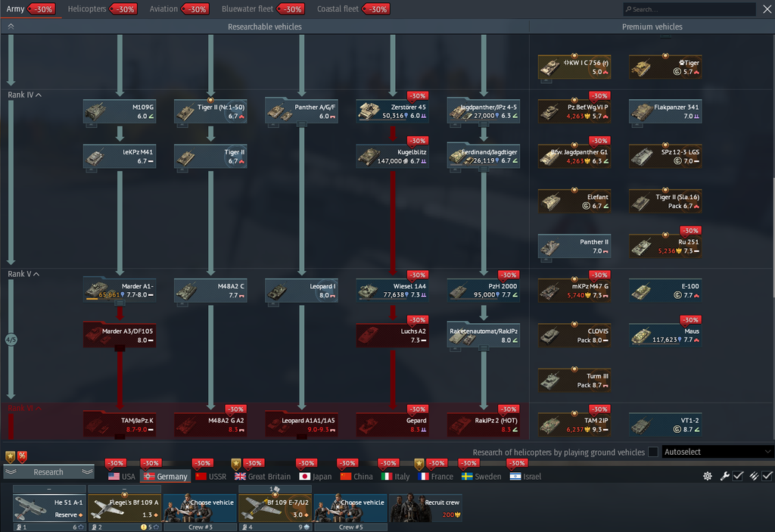775x532 pixels.
Task: Click the leKPz M41 tank
Action: point(120,156)
